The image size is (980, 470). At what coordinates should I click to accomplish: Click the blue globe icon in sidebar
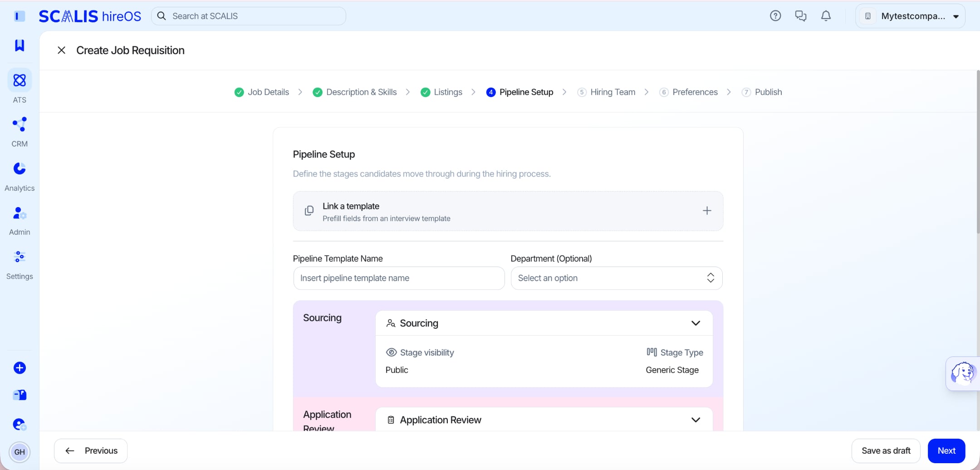(x=20, y=425)
